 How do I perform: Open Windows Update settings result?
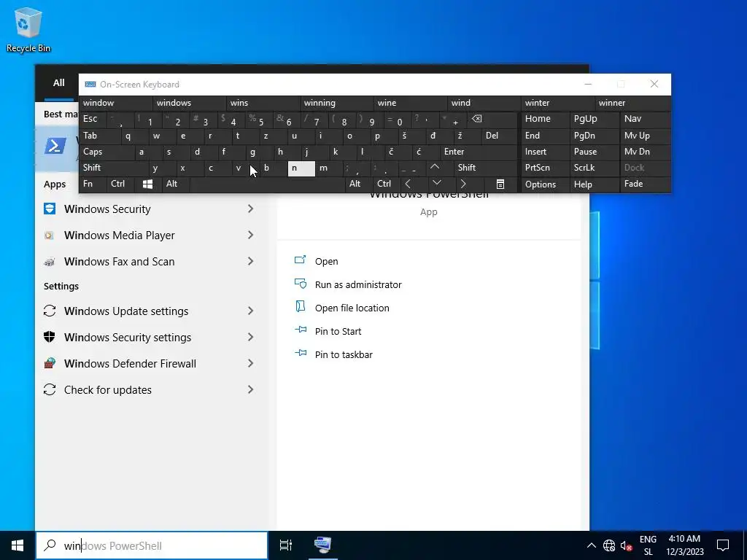152,311
